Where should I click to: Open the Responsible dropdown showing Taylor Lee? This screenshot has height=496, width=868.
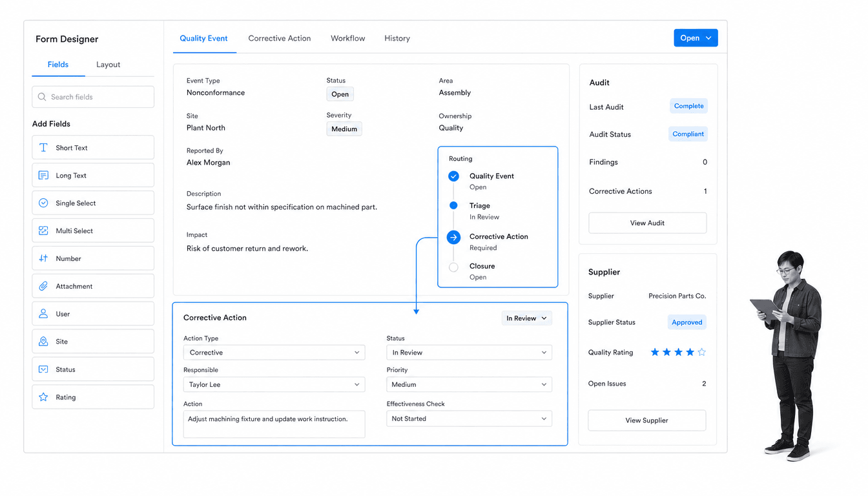click(x=274, y=384)
